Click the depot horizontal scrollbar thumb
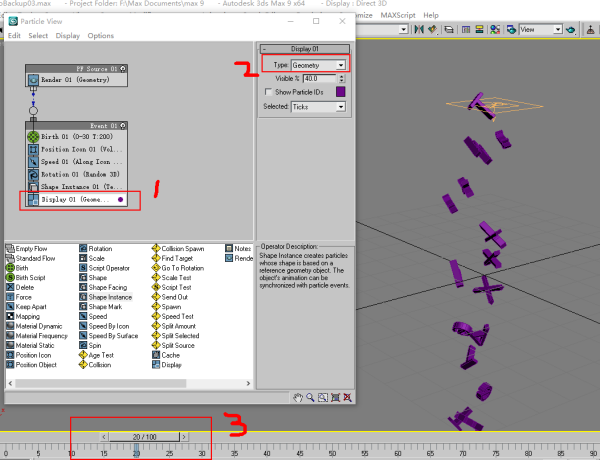Viewport: 600px width, 460px height. tap(101, 383)
